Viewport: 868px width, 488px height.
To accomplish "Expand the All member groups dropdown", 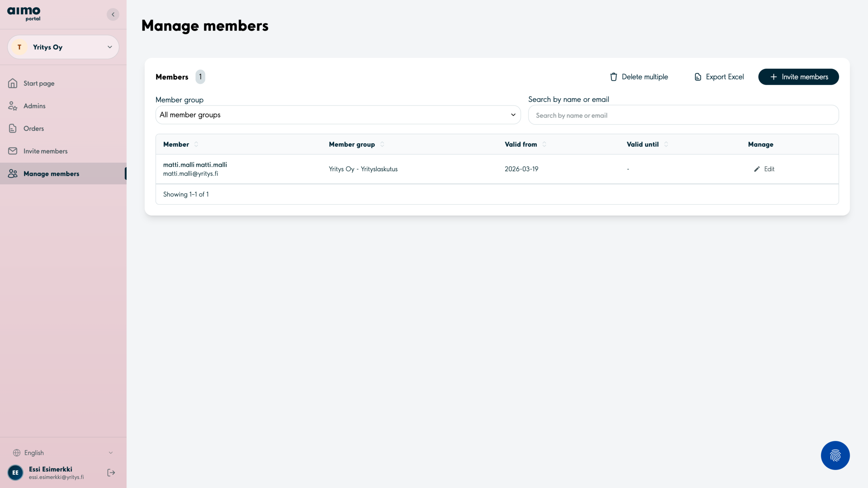I will point(338,115).
